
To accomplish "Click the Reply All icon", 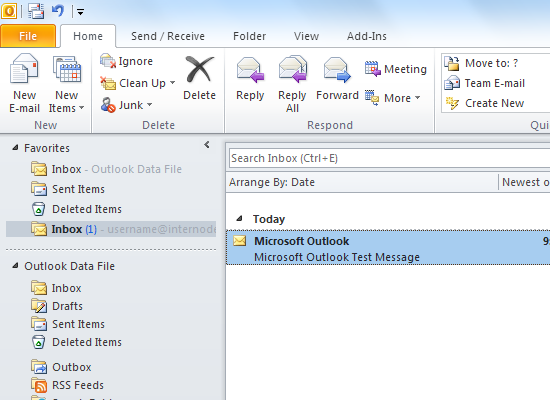I will point(293,69).
